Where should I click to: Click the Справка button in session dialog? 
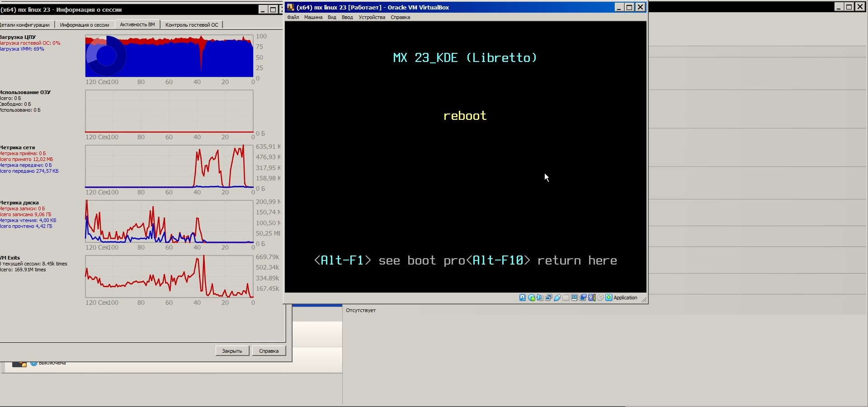tap(269, 351)
